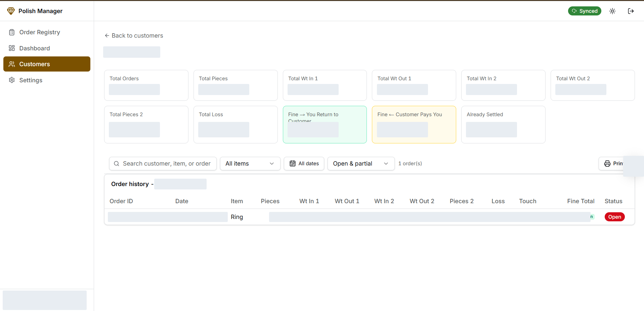
Task: Click the Wt In 1 column header
Action: [309, 201]
